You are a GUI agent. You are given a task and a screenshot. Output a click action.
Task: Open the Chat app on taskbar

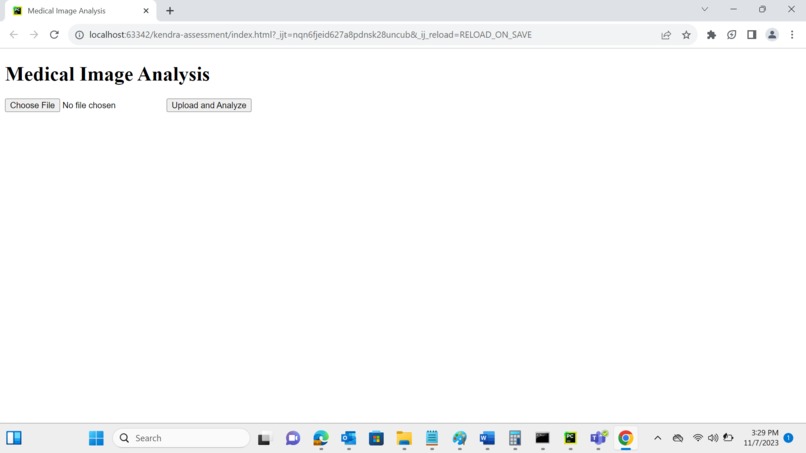click(x=293, y=438)
